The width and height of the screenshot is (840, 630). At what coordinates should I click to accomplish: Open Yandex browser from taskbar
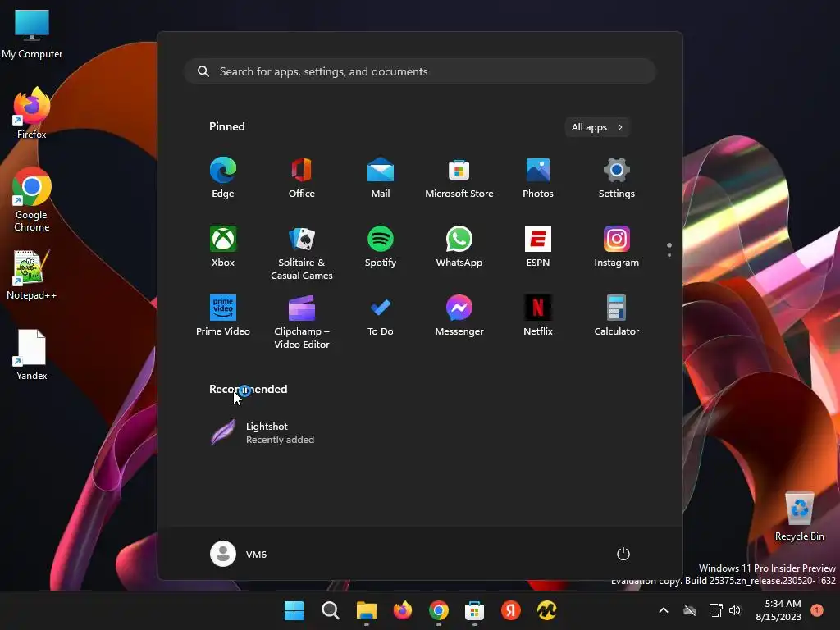(510, 610)
